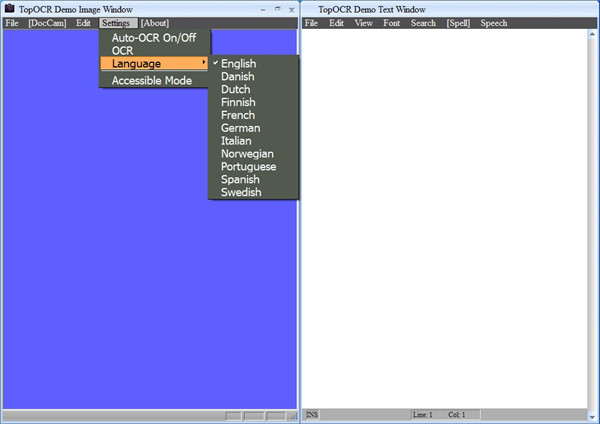Open the [About] menu

tap(155, 23)
